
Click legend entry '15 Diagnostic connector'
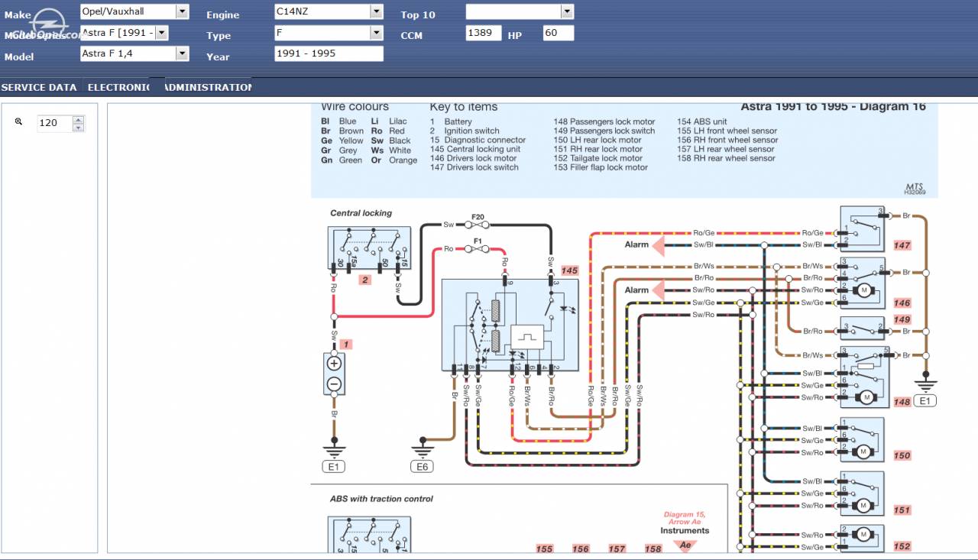(478, 140)
